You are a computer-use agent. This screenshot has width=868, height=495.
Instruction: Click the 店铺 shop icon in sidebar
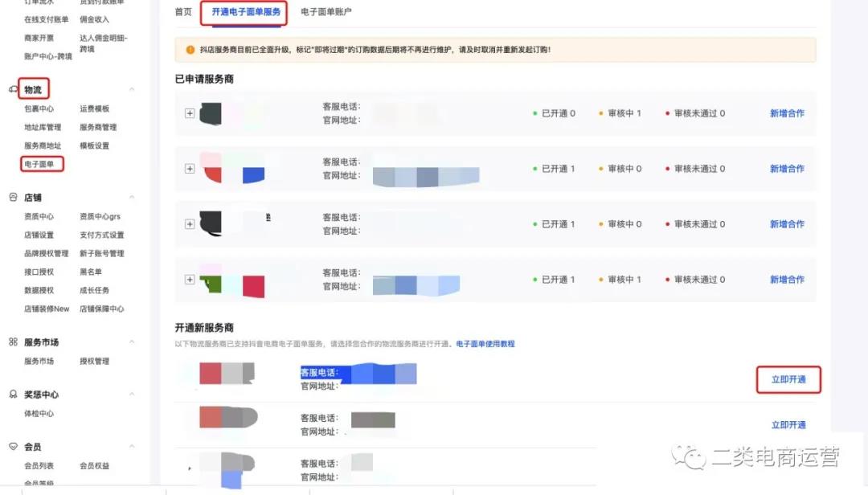click(x=13, y=197)
